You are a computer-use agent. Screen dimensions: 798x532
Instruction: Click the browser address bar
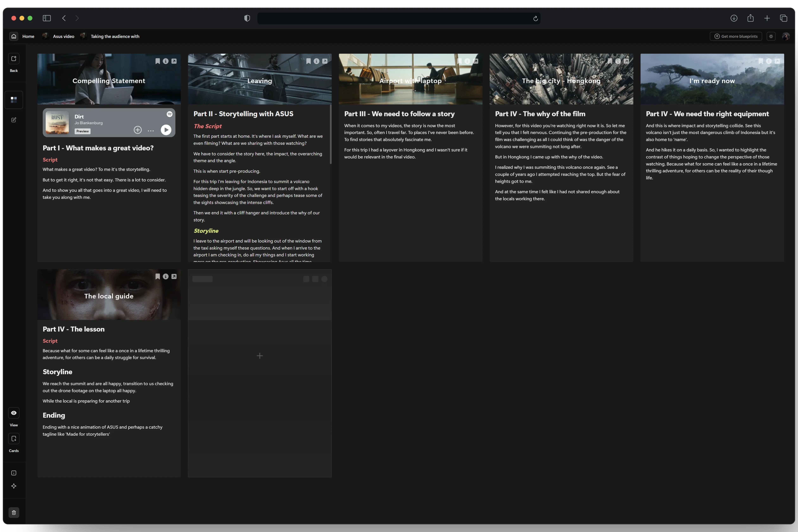tap(399, 18)
